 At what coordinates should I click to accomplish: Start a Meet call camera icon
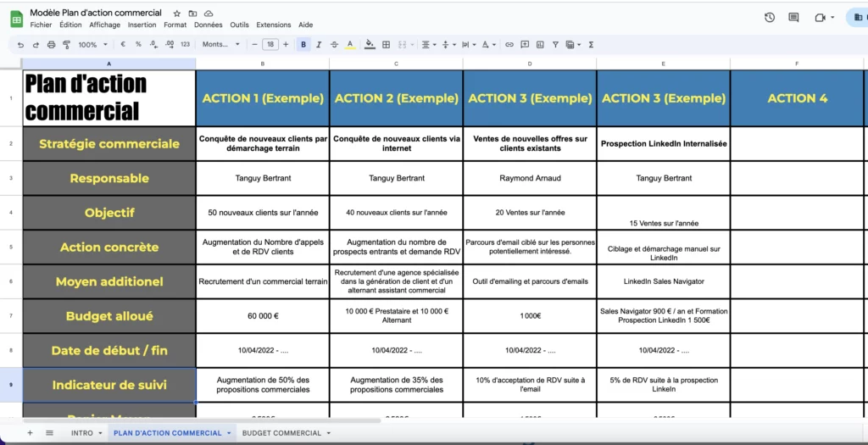820,18
